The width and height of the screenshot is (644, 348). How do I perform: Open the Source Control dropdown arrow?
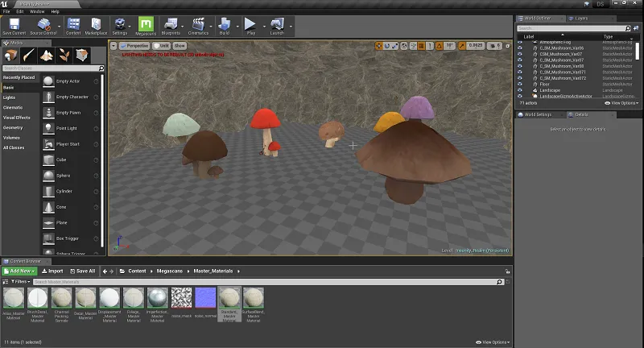60,27
